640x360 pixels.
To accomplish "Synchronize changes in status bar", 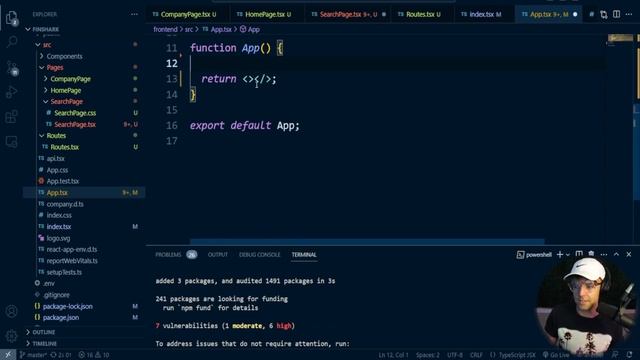I will tap(60, 355).
